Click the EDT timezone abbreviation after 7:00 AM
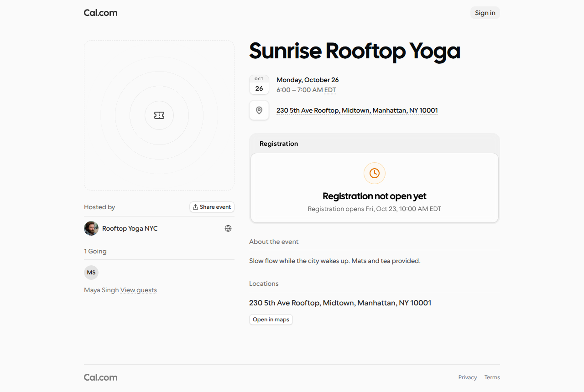Screen dimensions: 584x392 click(x=330, y=90)
